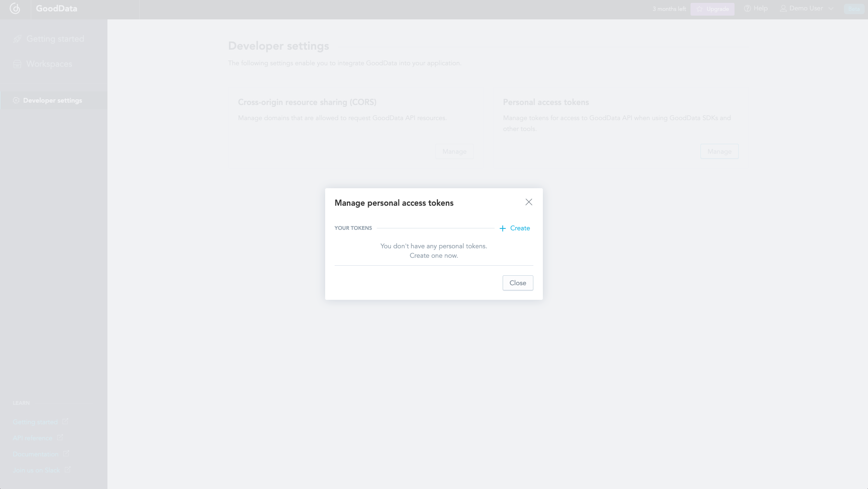Screen dimensions: 868x489
Task: Click the Close button in the dialog
Action: pyautogui.click(x=518, y=283)
